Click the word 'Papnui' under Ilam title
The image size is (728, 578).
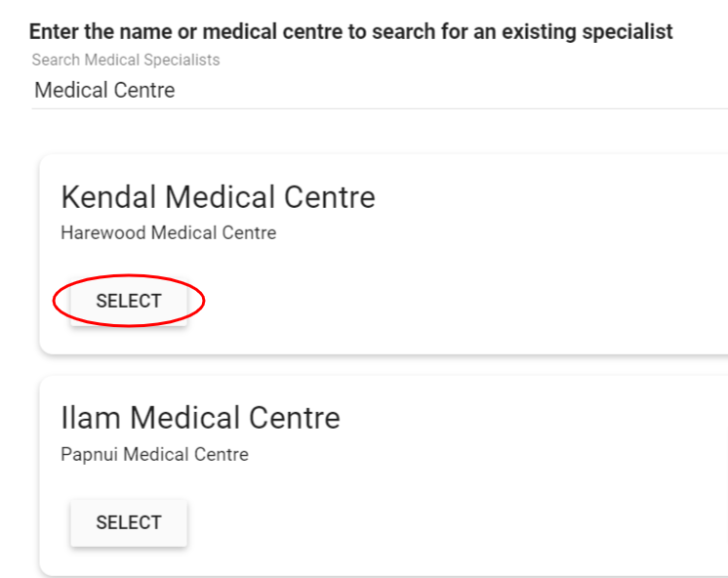(89, 454)
